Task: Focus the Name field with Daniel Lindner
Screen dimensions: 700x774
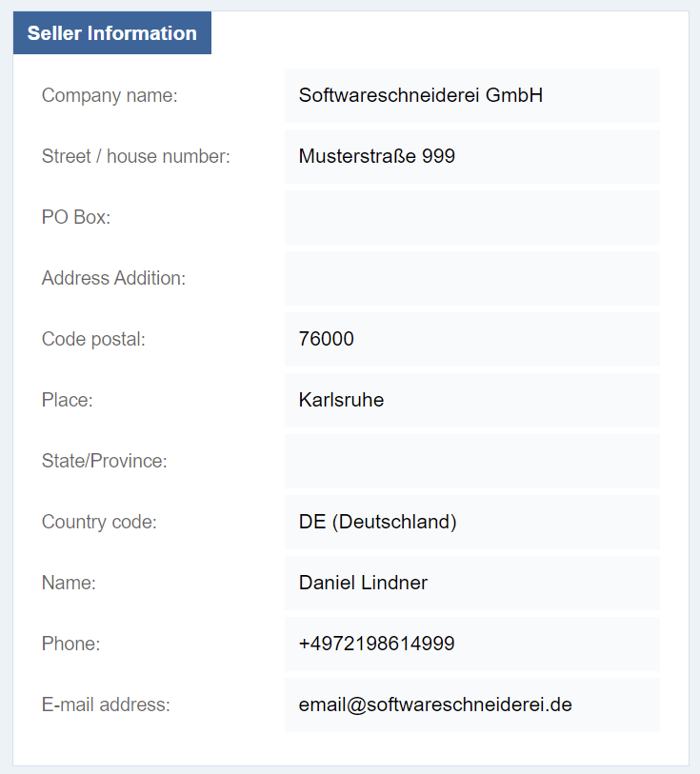Action: [471, 583]
